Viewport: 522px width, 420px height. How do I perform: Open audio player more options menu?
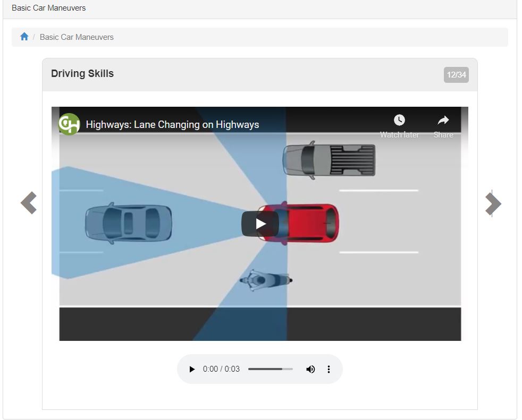(329, 369)
